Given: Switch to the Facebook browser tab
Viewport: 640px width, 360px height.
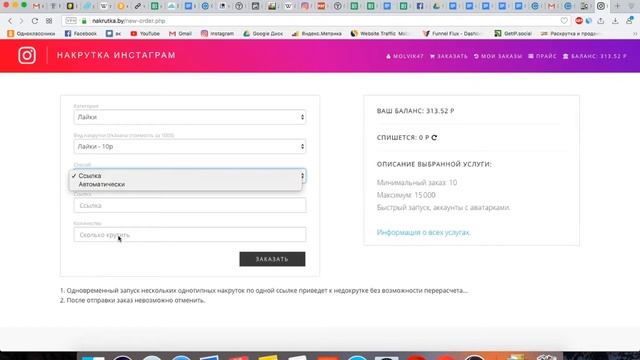Looking at the screenshot, I should point(420,6).
